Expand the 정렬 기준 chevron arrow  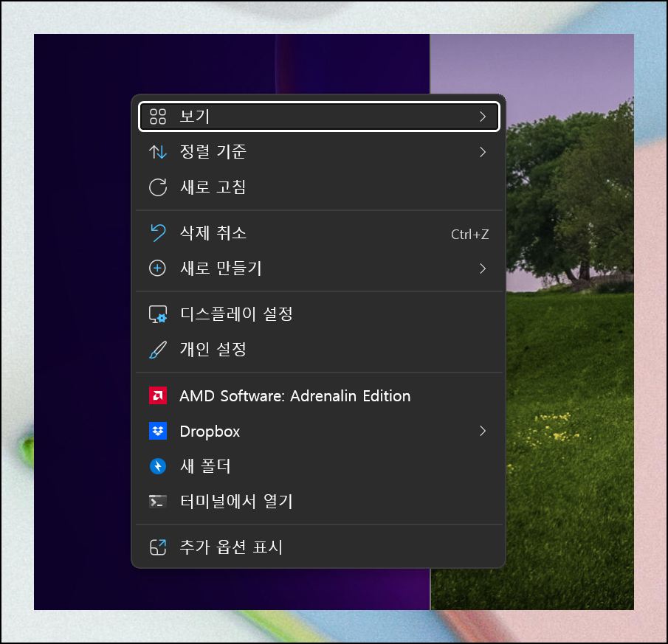(x=482, y=152)
